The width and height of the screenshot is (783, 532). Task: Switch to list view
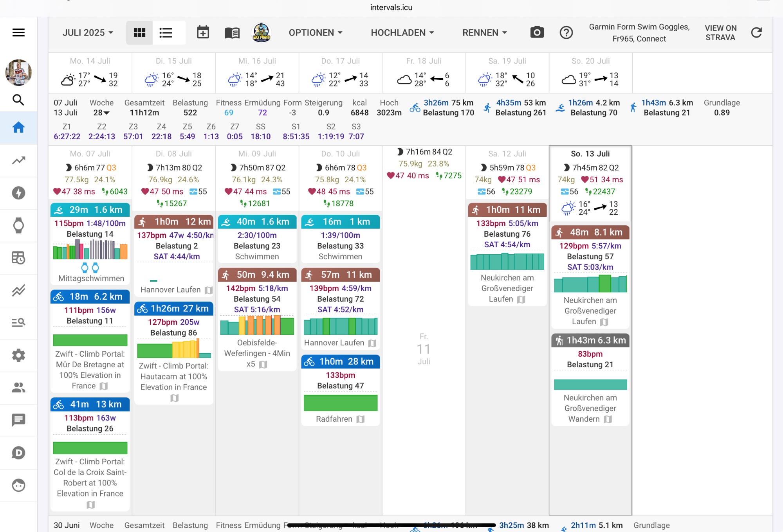coord(166,32)
